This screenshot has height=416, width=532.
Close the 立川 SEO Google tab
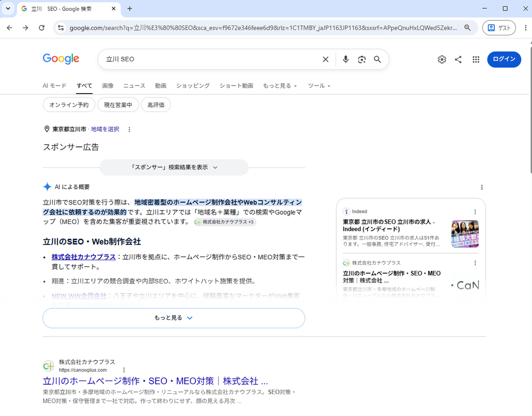coord(114,8)
